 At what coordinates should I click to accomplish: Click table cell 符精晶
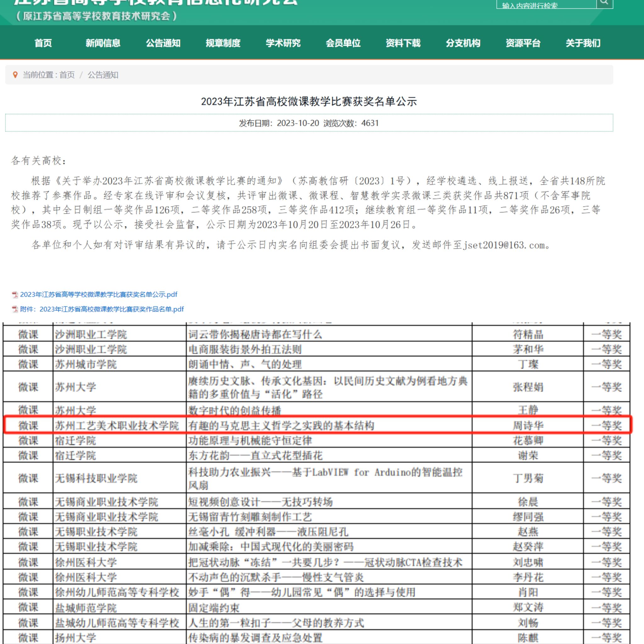(x=528, y=334)
